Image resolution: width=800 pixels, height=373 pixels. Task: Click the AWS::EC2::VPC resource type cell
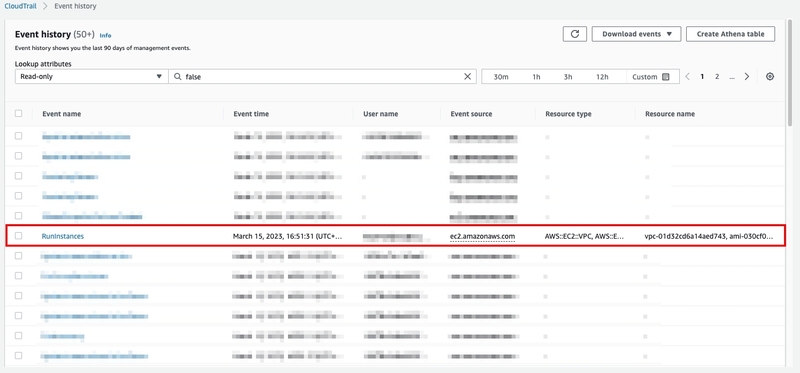click(584, 236)
